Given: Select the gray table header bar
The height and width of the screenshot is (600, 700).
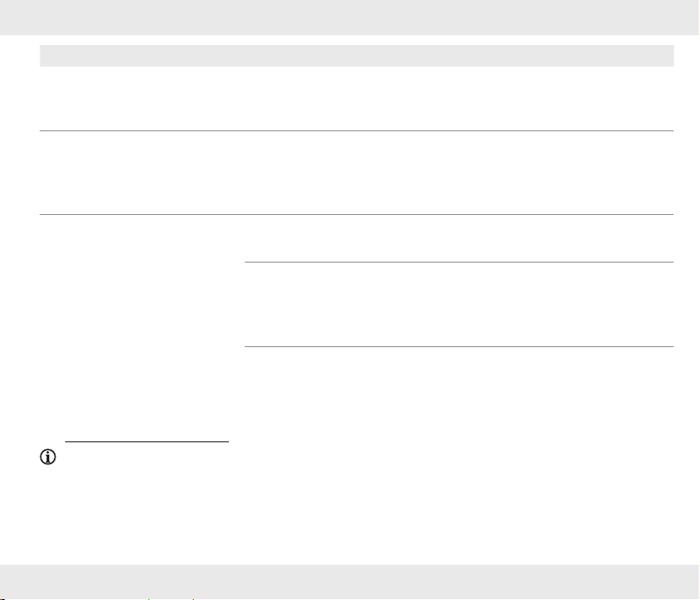Looking at the screenshot, I should (357, 56).
